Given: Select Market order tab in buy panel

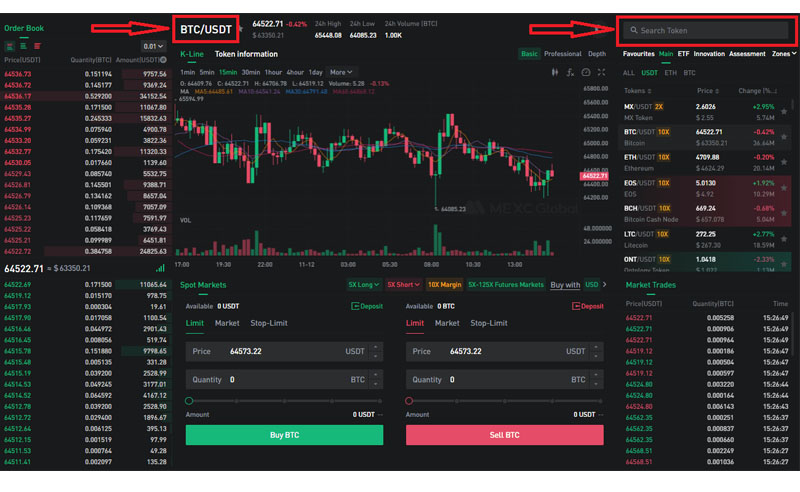Looking at the screenshot, I should point(227,323).
